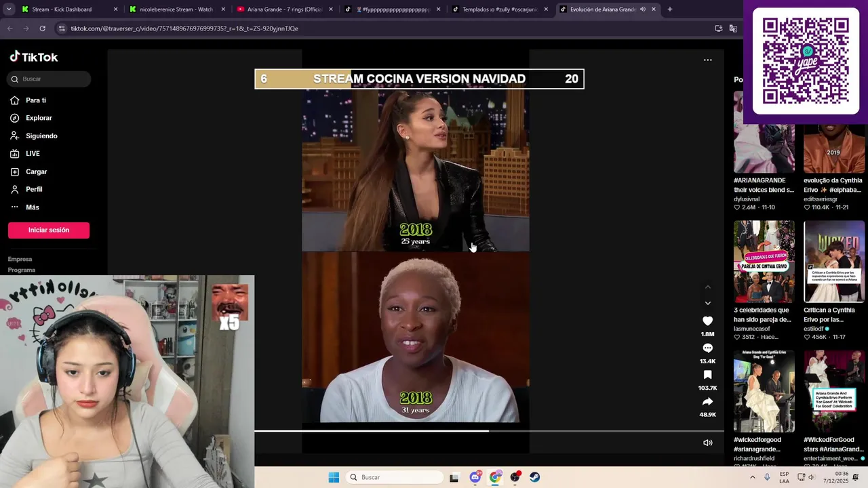868x488 pixels.
Task: Click the browser forward arrow
Action: (26, 28)
